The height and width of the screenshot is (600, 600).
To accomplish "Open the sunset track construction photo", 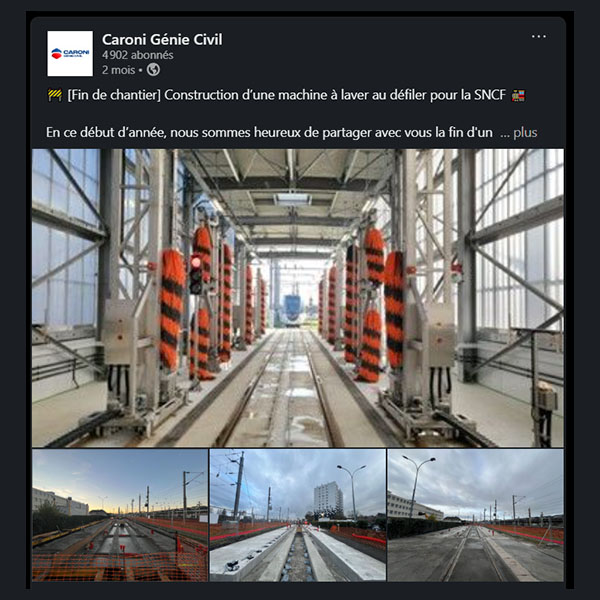I will click(120, 515).
